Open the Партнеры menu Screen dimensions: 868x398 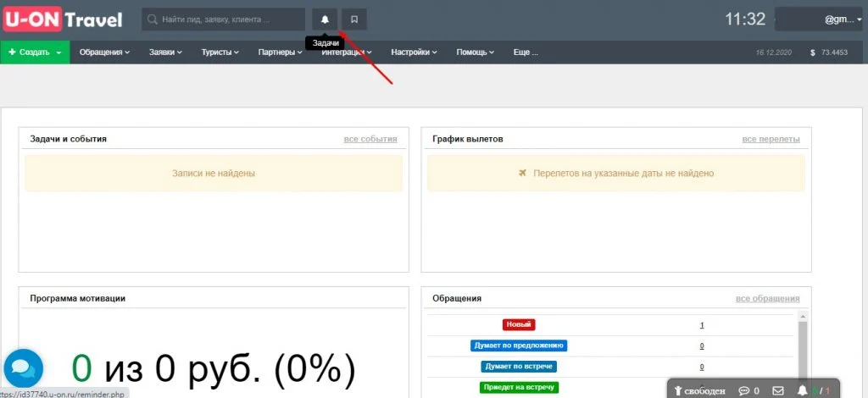[280, 53]
